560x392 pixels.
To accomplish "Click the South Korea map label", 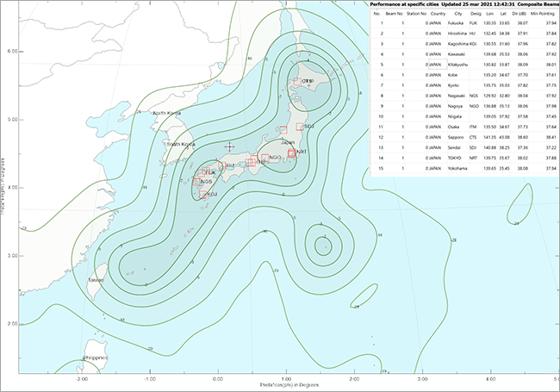I will (181, 143).
